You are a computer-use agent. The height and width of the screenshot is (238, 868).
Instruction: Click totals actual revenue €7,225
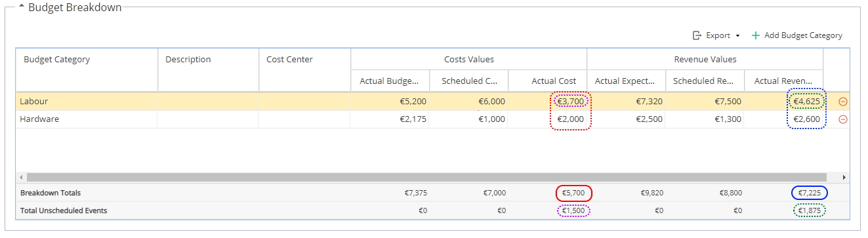click(809, 193)
